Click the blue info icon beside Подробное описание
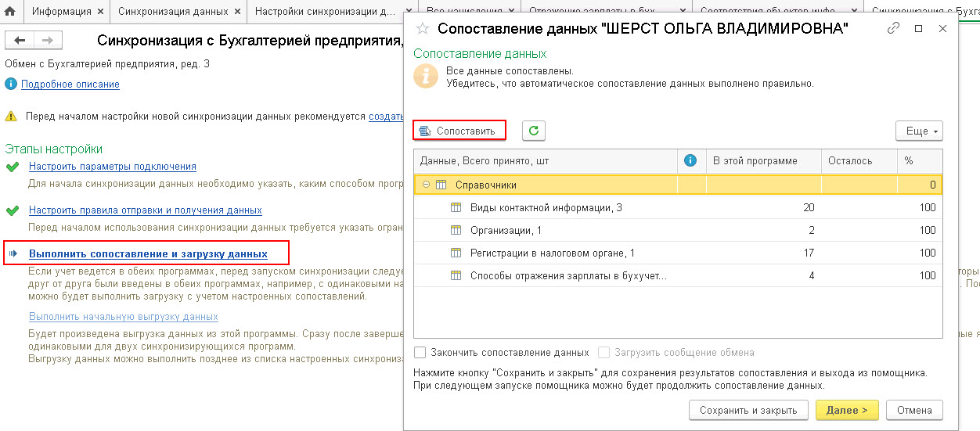Viewport: 980px width, 431px height. (x=11, y=84)
